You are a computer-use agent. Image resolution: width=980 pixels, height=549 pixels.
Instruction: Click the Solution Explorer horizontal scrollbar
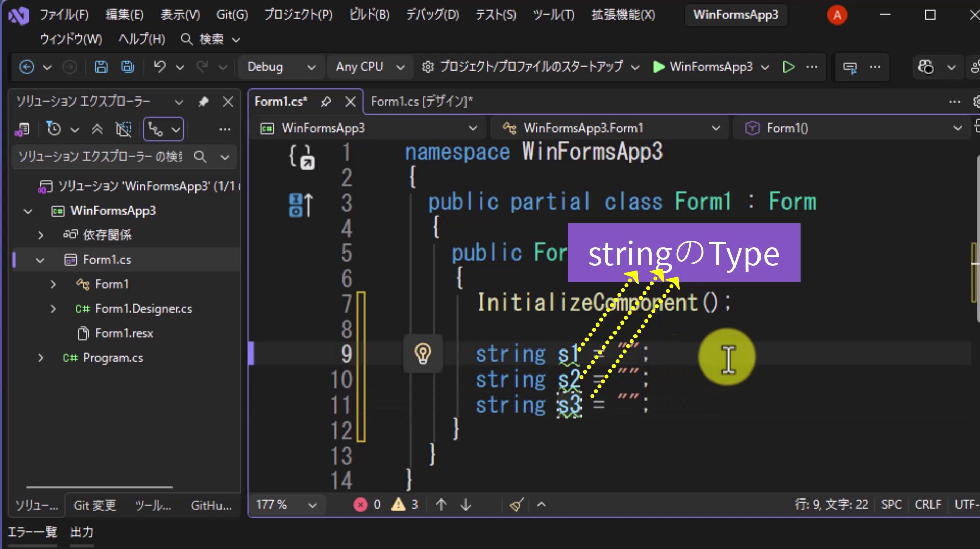coord(99,487)
